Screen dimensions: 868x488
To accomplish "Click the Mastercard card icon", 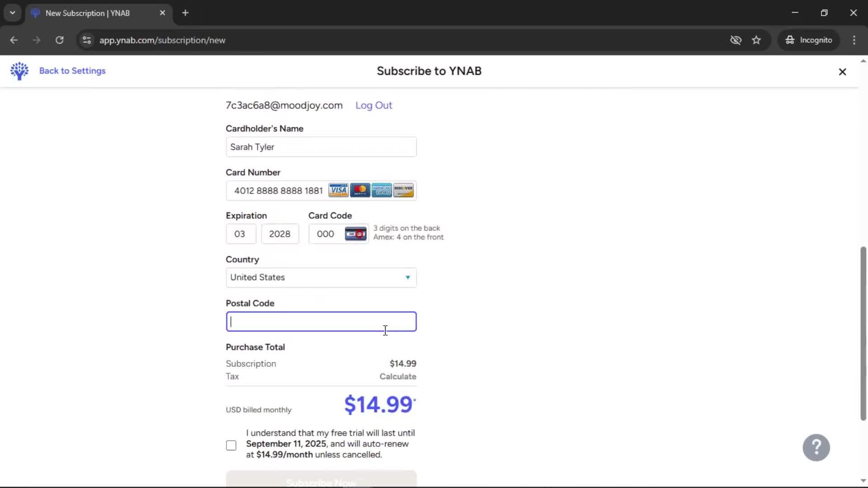I will pos(360,190).
